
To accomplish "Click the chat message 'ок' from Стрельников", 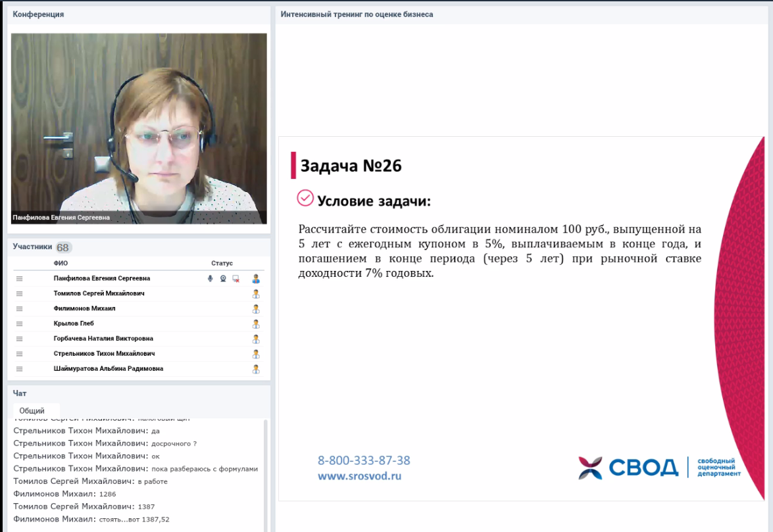I will 155,456.
